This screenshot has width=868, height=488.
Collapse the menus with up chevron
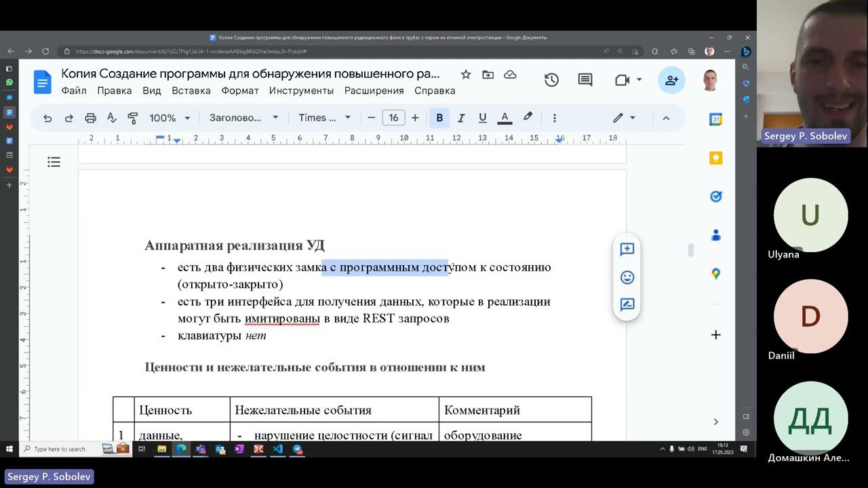coord(666,118)
